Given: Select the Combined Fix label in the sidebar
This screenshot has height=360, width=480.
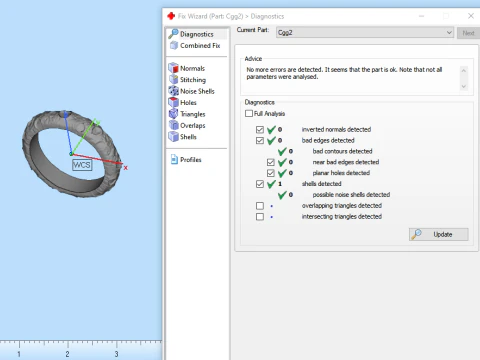Looking at the screenshot, I should pos(200,46).
